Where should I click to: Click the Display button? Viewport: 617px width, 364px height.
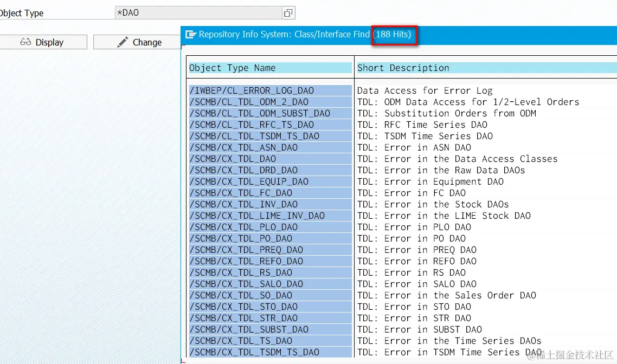[x=42, y=42]
